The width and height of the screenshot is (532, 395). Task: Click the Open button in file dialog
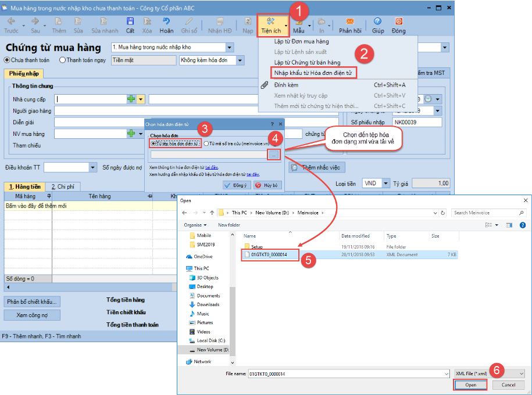tap(470, 385)
